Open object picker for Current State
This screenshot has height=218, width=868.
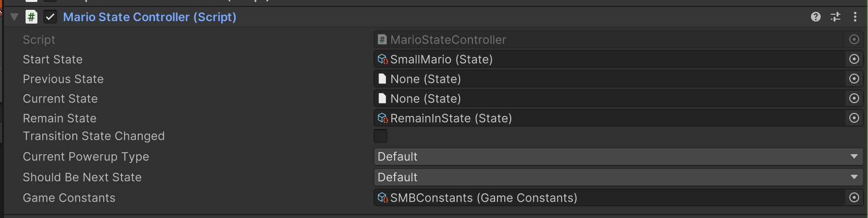point(854,99)
